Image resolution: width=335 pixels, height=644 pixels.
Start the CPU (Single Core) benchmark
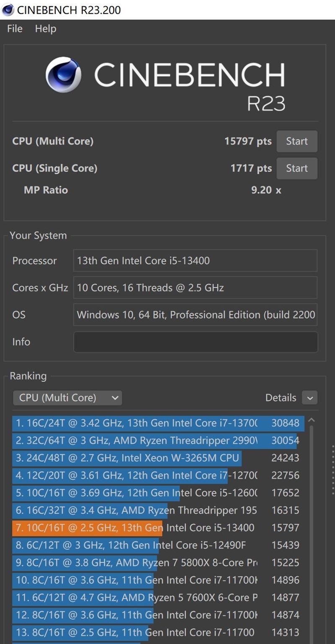point(297,168)
